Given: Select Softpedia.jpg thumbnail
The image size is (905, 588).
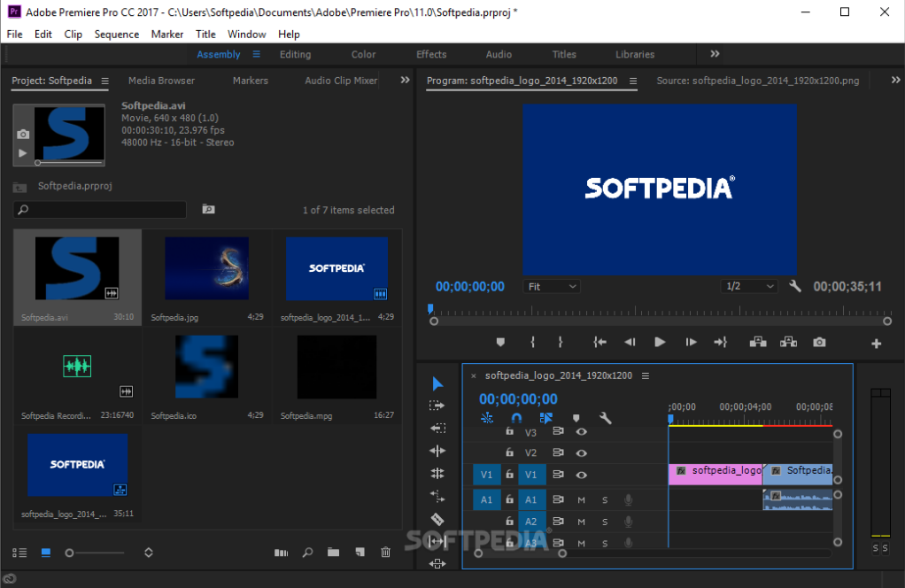Looking at the screenshot, I should point(206,268).
